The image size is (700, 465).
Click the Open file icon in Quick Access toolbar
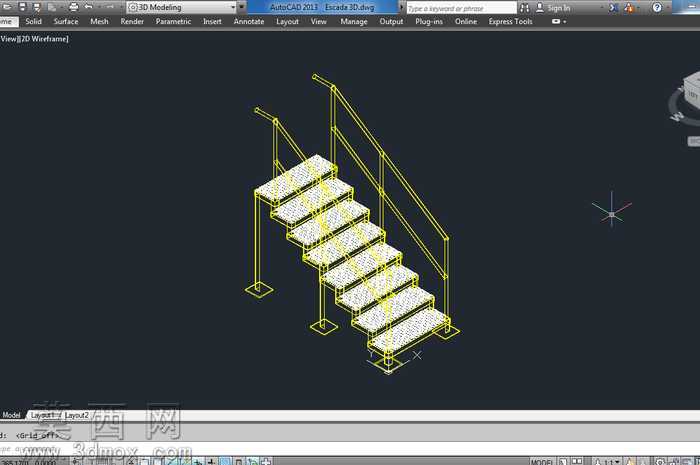(x=8, y=7)
